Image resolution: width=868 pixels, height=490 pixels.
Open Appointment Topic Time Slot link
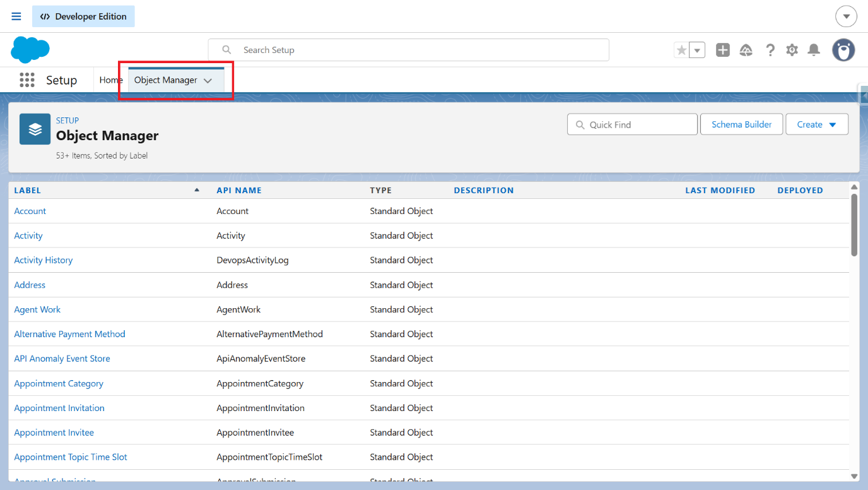coord(71,457)
